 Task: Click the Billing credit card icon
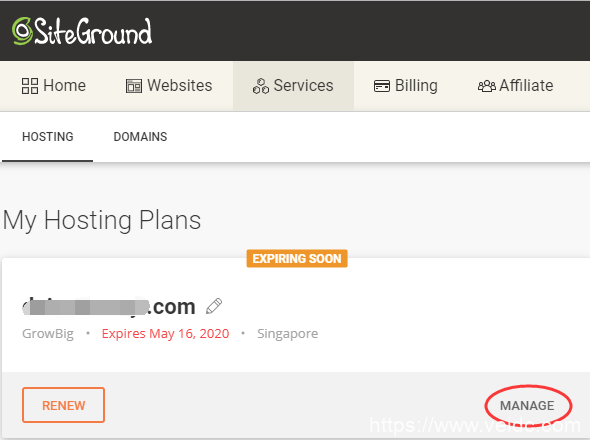pyautogui.click(x=382, y=86)
